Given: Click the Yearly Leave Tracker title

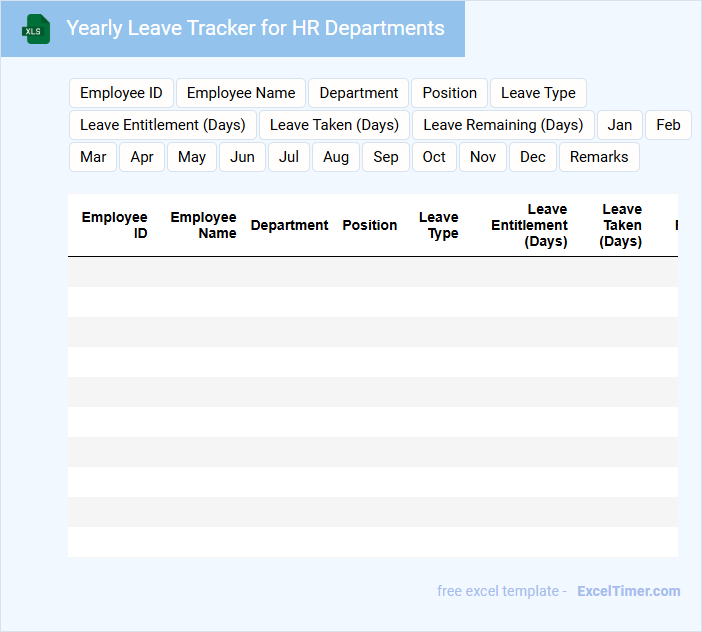Looking at the screenshot, I should click(255, 28).
